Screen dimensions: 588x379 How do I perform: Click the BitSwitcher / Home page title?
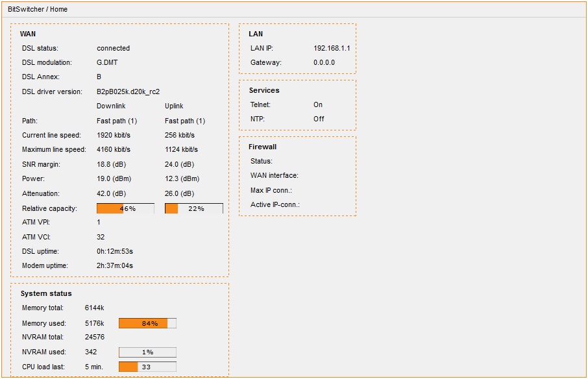pos(38,9)
